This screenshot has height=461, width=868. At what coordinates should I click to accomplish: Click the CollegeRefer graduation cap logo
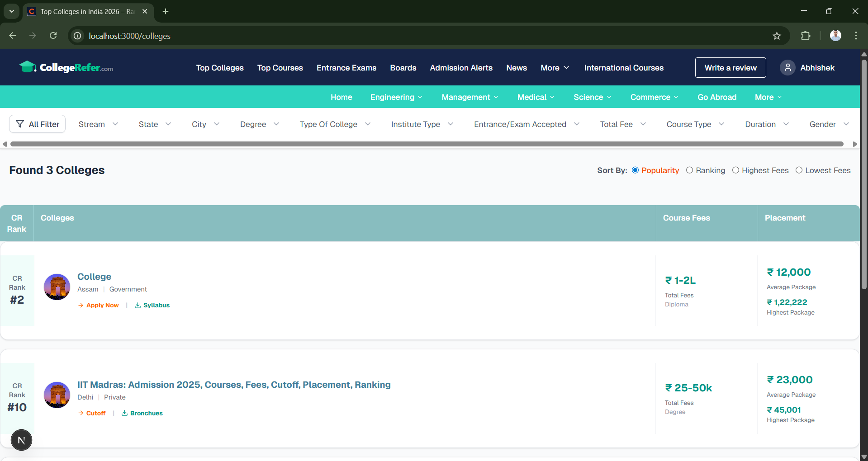coord(28,67)
